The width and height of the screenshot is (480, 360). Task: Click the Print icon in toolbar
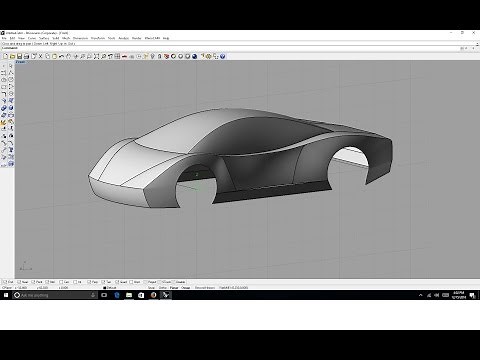pos(26,56)
